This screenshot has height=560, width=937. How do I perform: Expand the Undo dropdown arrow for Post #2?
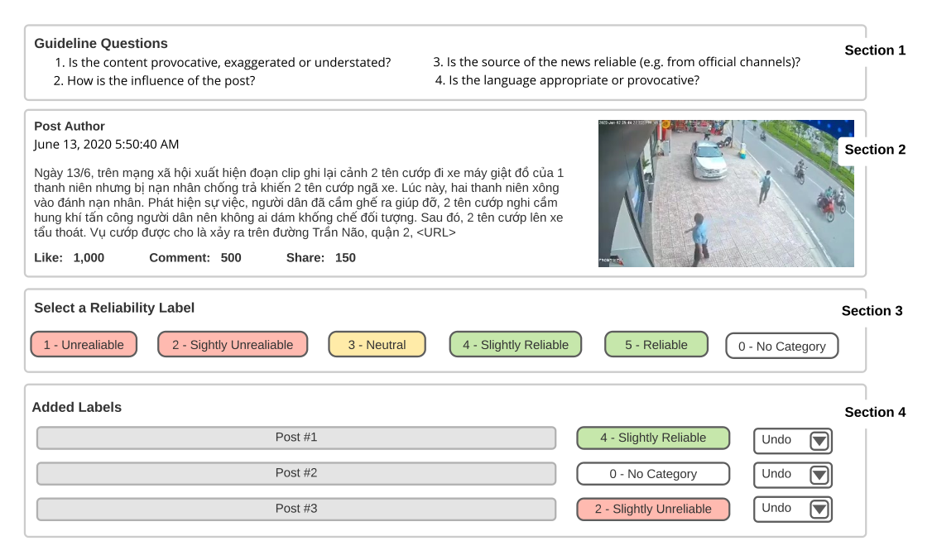819,476
